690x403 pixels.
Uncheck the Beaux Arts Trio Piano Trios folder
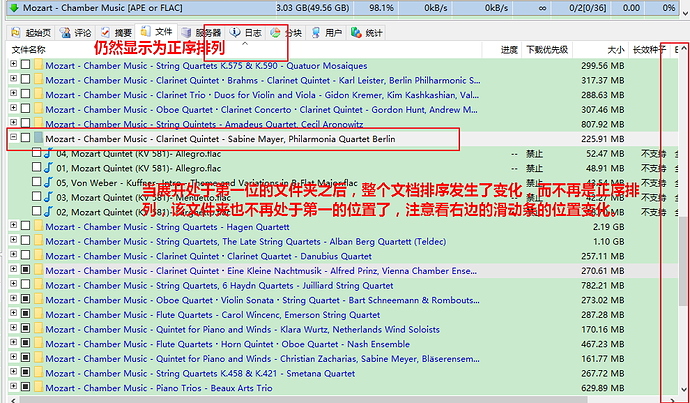tap(26, 387)
